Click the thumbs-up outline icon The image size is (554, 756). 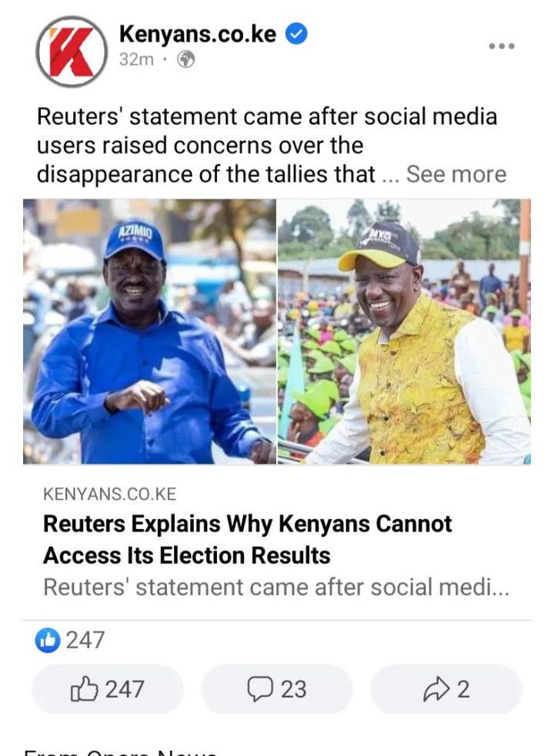tap(85, 688)
